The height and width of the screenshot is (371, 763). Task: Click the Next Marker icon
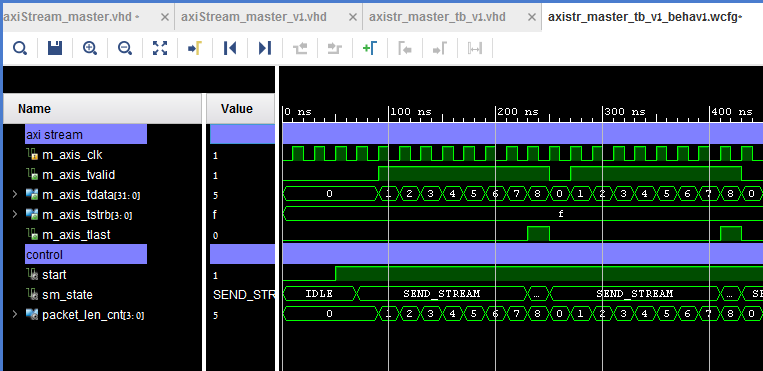[439, 48]
